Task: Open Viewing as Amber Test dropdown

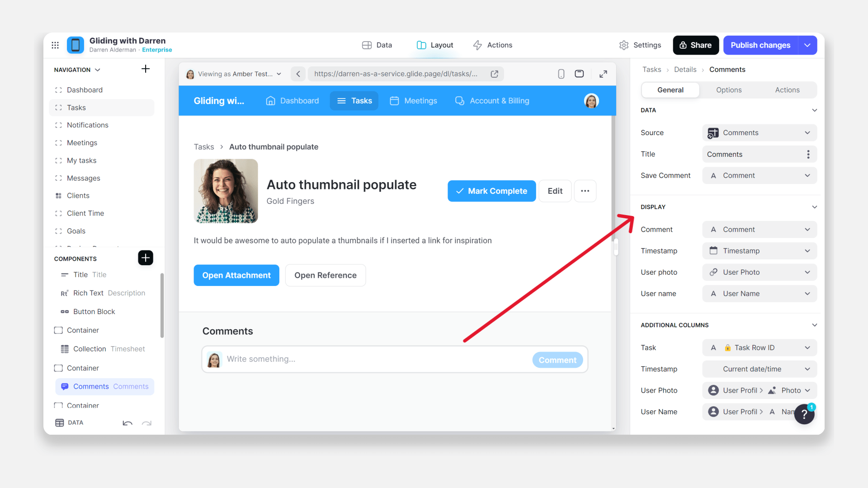Action: coord(234,74)
